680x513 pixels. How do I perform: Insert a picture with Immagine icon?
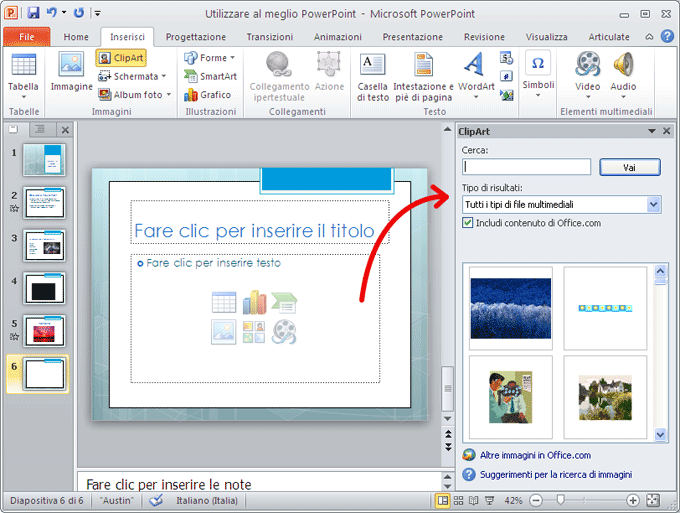(x=71, y=64)
